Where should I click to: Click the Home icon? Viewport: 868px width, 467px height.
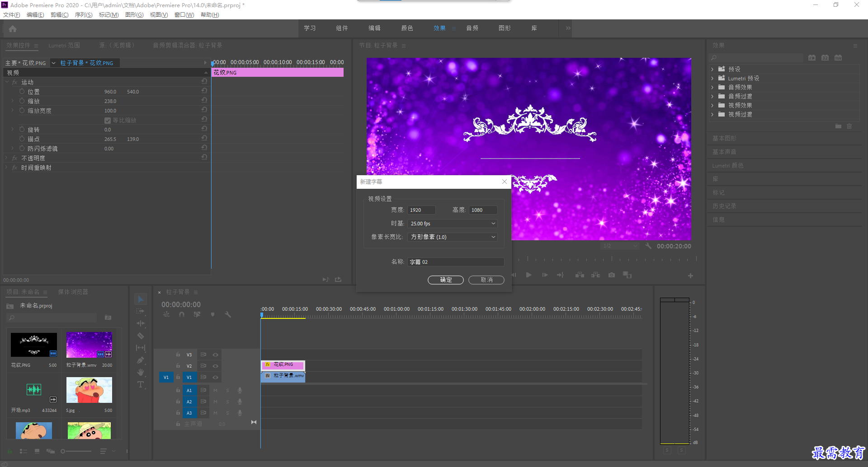coord(13,29)
